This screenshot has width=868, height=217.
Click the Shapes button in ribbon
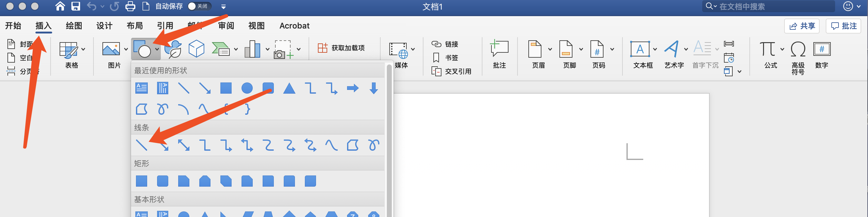tap(142, 49)
